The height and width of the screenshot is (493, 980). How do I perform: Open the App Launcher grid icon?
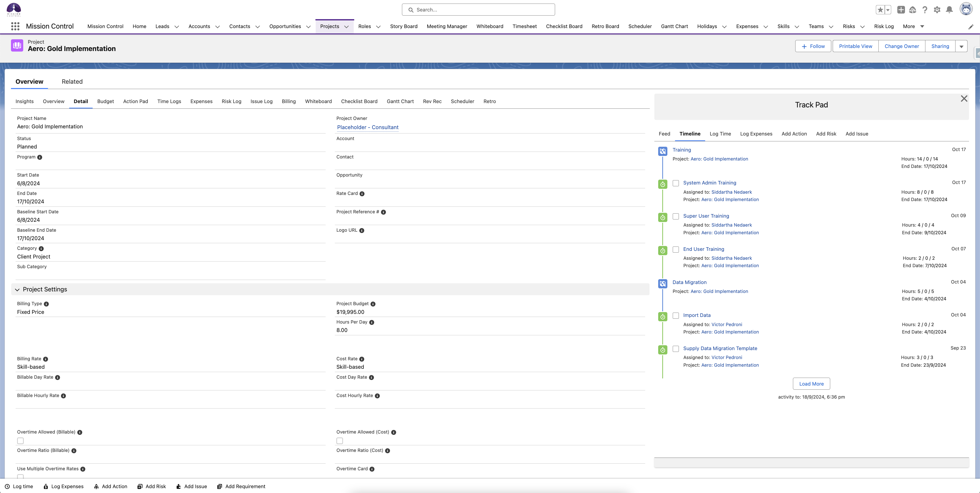(15, 26)
